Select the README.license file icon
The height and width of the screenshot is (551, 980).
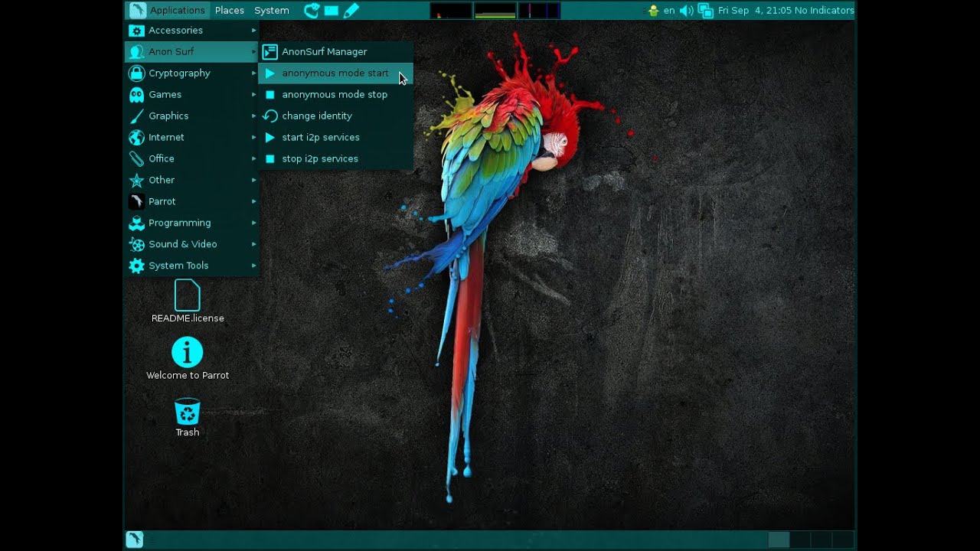tap(188, 295)
